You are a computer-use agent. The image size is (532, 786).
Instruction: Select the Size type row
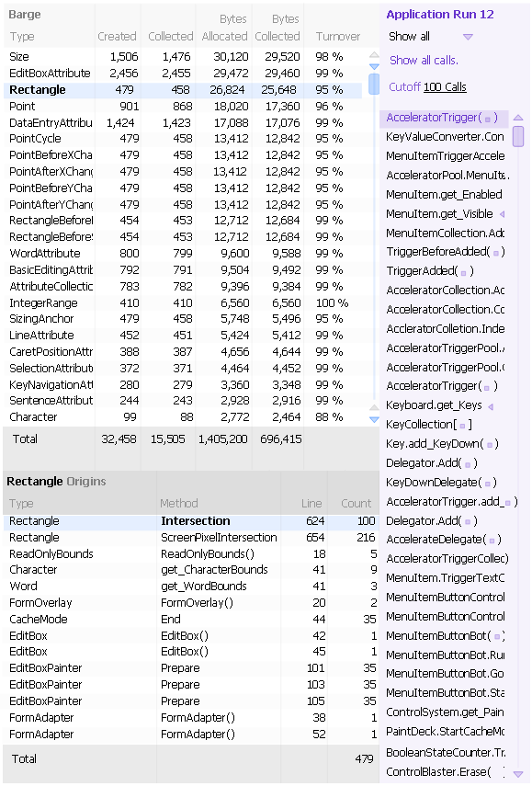point(183,57)
